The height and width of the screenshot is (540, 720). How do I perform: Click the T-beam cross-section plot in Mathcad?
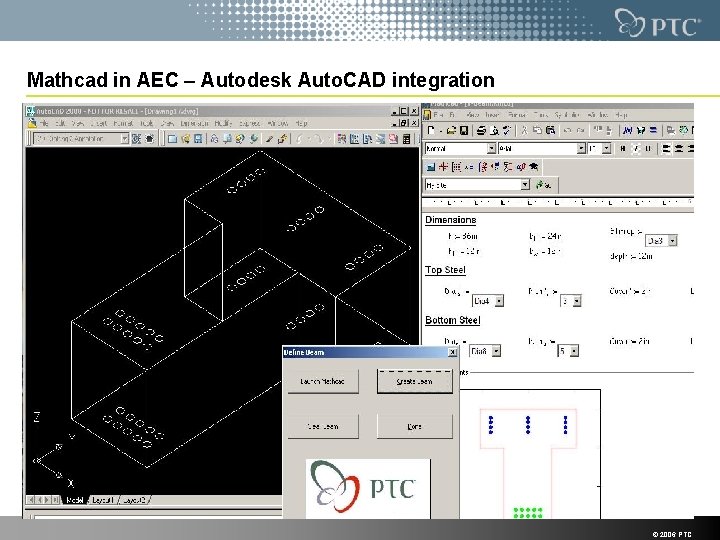530,454
